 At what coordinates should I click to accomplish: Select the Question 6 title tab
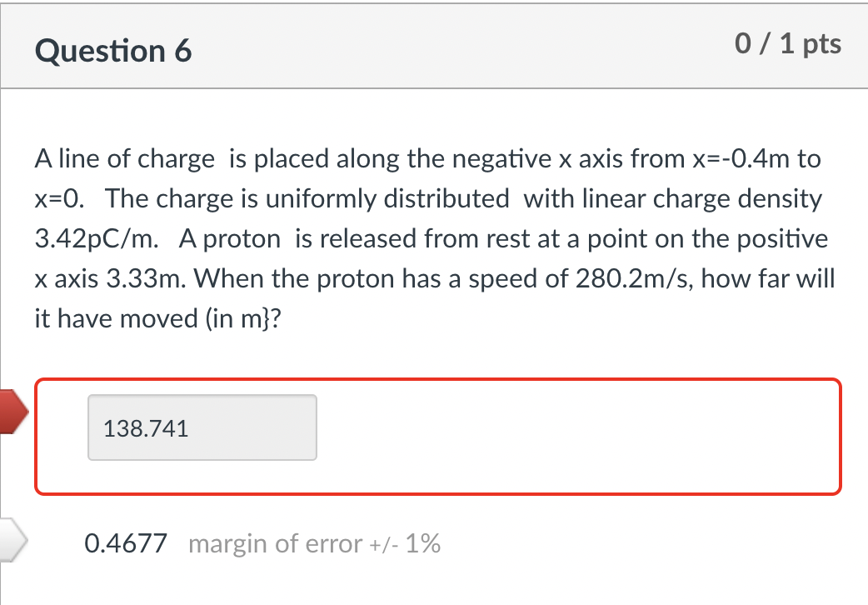[x=112, y=50]
